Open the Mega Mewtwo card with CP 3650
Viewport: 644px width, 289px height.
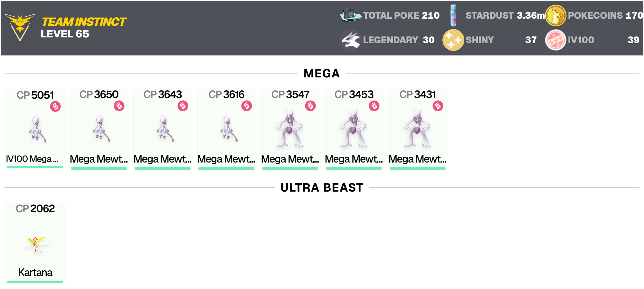pyautogui.click(x=99, y=129)
